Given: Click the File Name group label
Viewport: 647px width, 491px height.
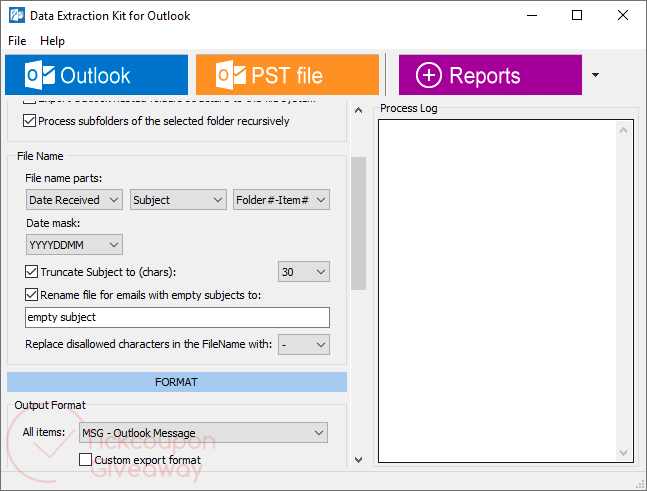Looking at the screenshot, I should [40, 156].
